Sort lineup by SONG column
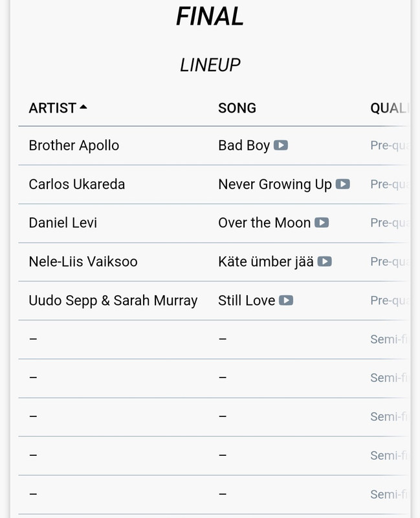Viewport: 420px width, 518px height. pos(237,108)
